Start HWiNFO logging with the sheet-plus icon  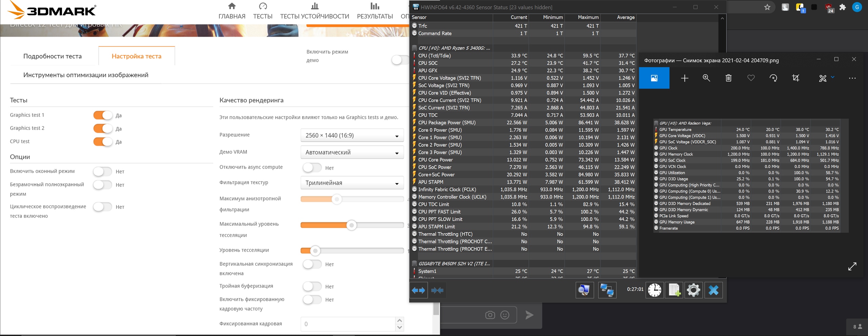coord(674,290)
